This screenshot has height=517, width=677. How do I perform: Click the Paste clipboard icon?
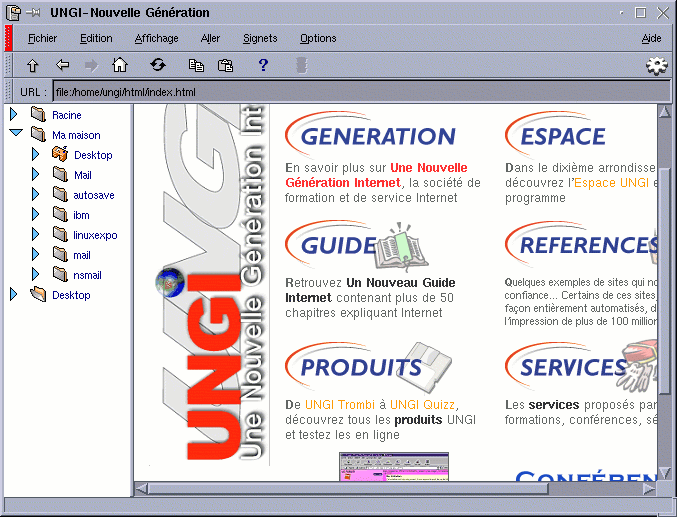pyautogui.click(x=225, y=65)
